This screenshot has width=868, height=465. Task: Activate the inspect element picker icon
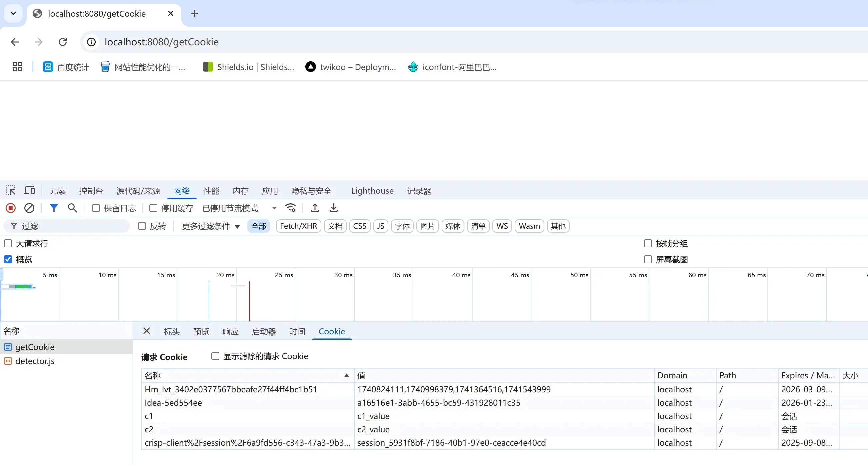pos(10,190)
